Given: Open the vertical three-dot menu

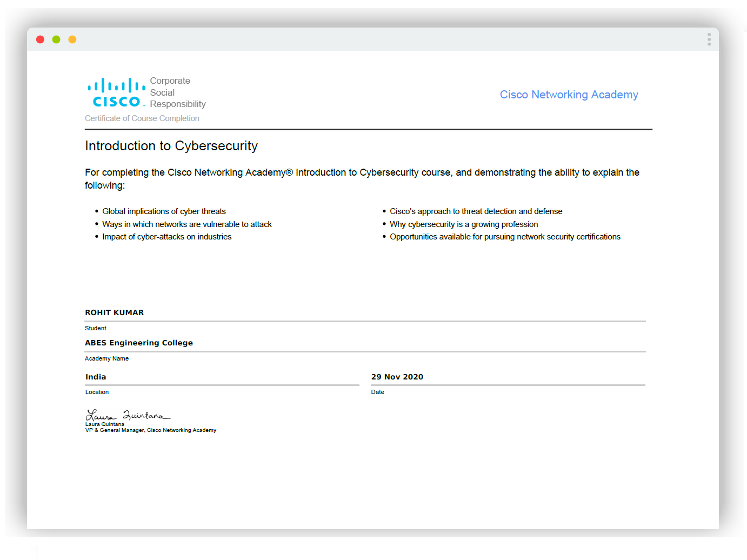Looking at the screenshot, I should (x=709, y=39).
